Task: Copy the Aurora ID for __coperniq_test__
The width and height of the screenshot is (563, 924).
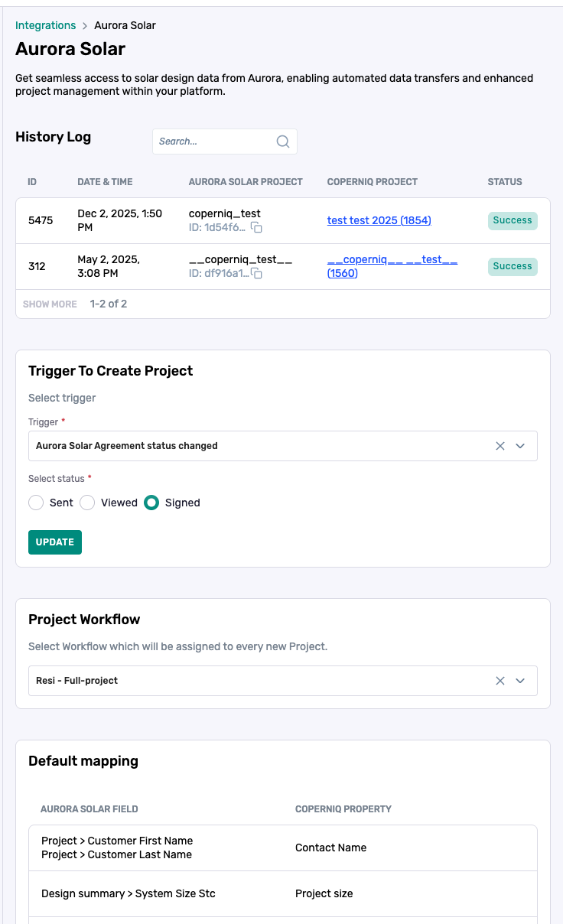Action: point(257,274)
